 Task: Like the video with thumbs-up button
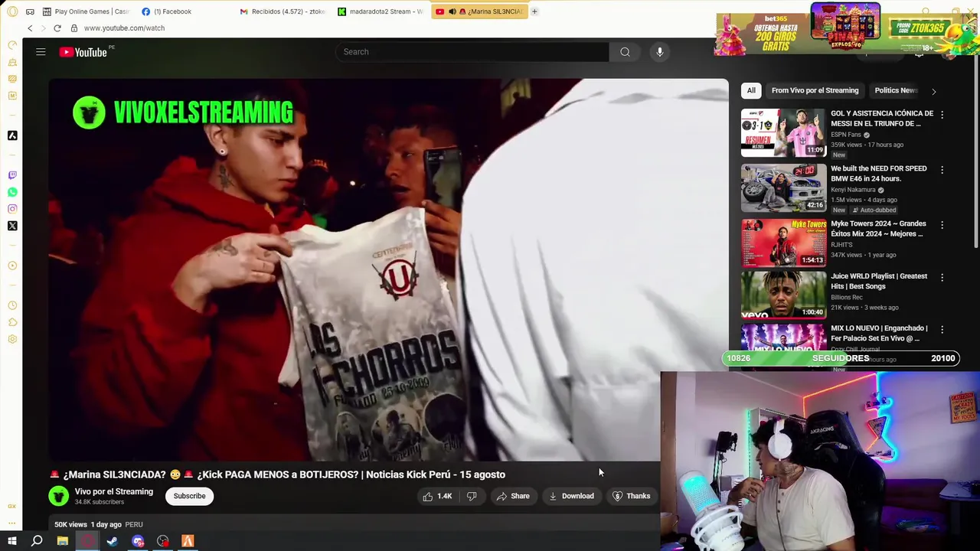437,496
